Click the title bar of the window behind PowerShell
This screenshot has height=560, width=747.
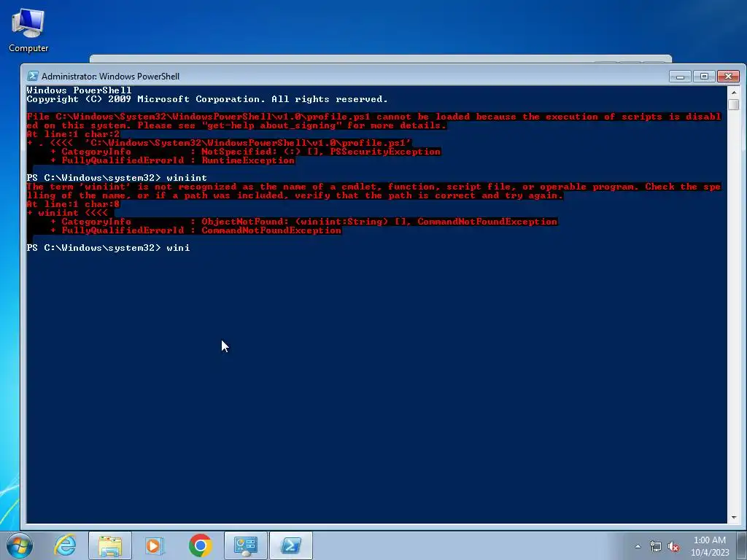tap(381, 59)
